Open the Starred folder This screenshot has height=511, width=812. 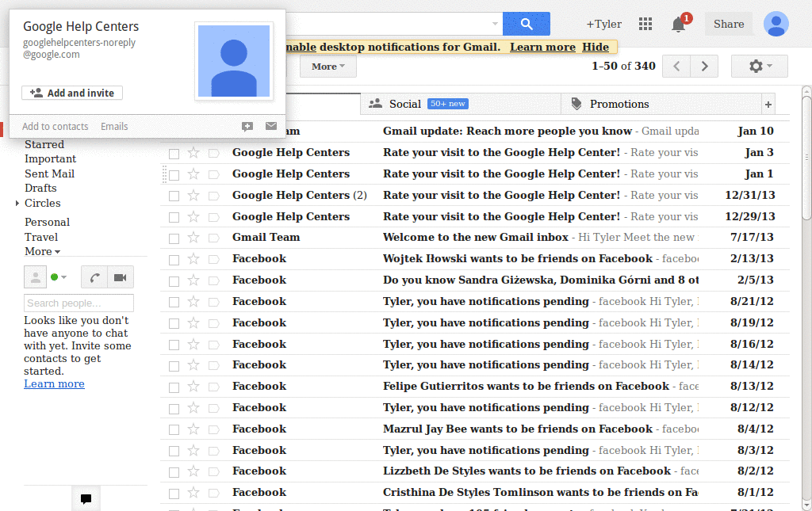coord(44,144)
